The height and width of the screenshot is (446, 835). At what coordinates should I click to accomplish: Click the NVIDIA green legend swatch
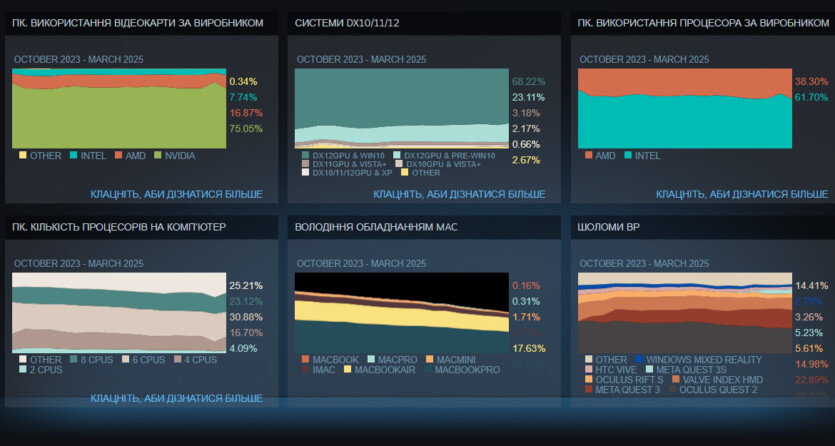[x=156, y=155]
